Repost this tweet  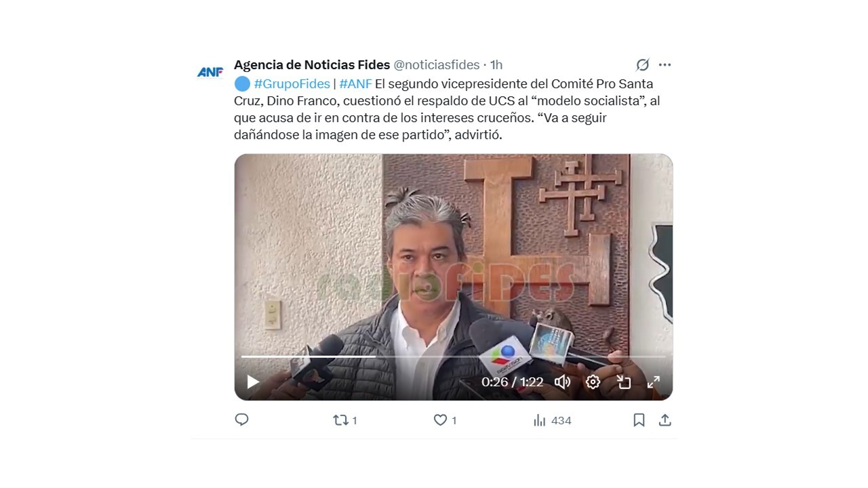pos(345,420)
